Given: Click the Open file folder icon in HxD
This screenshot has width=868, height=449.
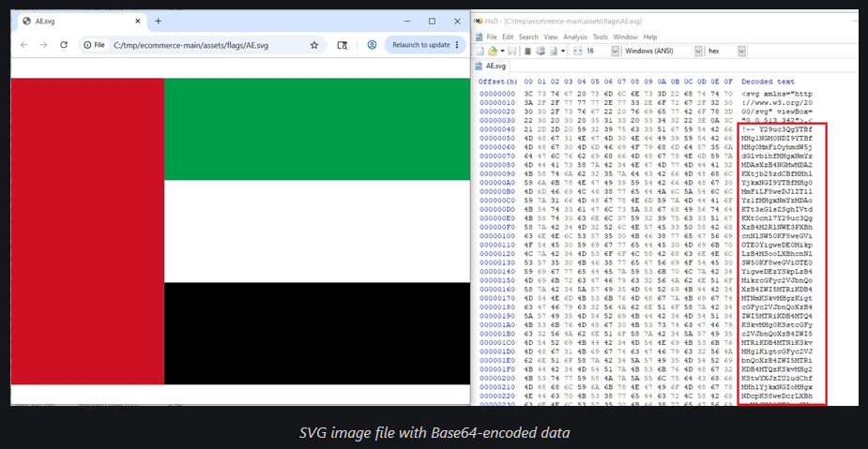Looking at the screenshot, I should (x=493, y=51).
